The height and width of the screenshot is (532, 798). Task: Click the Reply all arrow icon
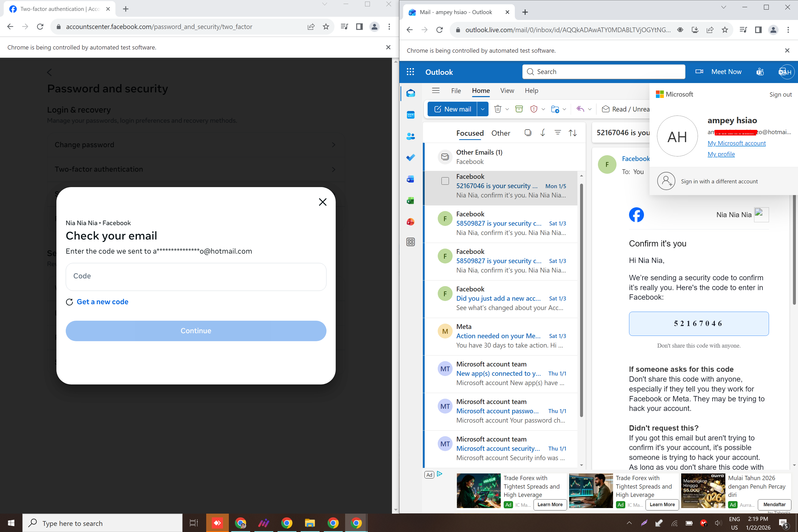click(x=580, y=109)
